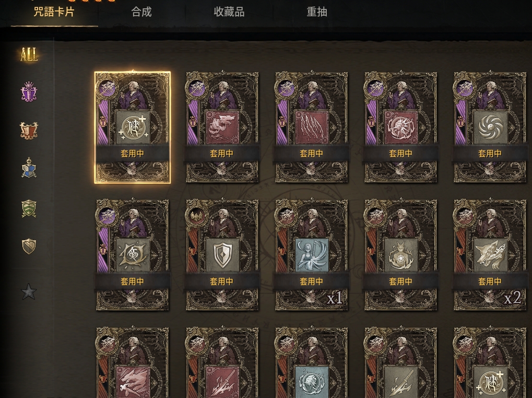This screenshot has height=398, width=532.
Task: Select the ALL filter in sidebar
Action: tap(29, 54)
